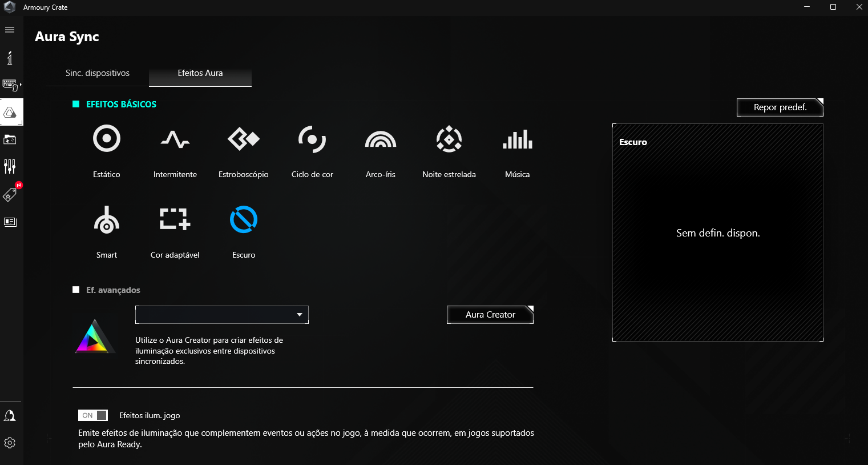Open the advanced effects dropdown

(222, 315)
